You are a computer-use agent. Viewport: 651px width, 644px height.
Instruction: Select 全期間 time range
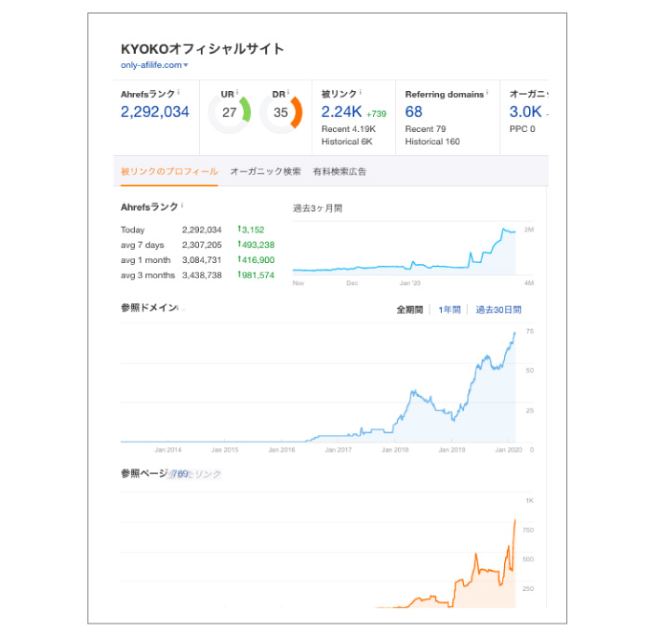pyautogui.click(x=410, y=309)
